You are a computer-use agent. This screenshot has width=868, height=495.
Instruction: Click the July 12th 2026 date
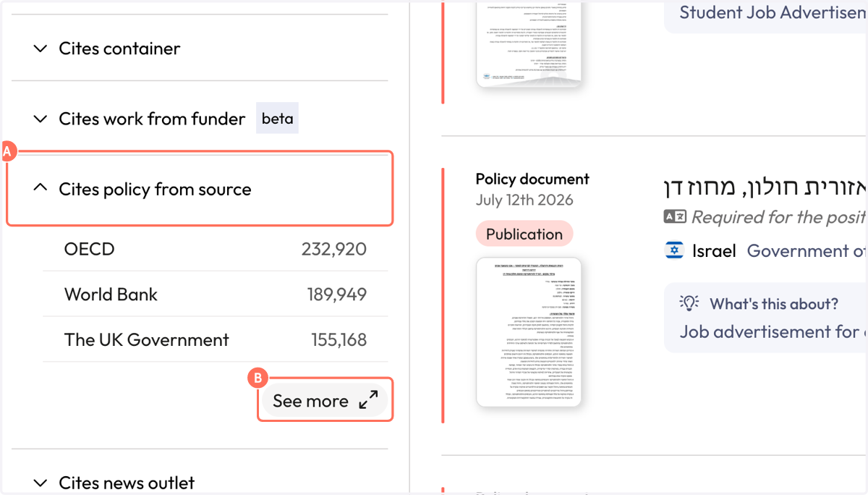(x=524, y=200)
